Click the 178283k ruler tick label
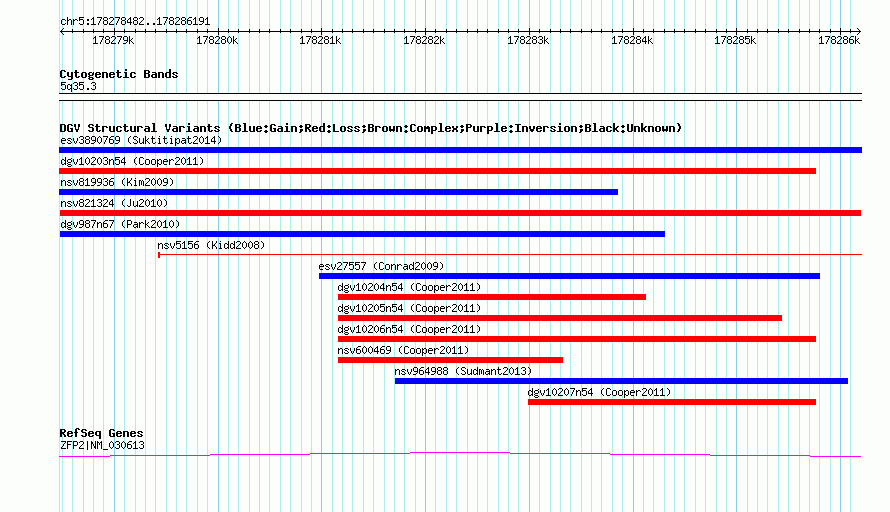 click(x=528, y=40)
